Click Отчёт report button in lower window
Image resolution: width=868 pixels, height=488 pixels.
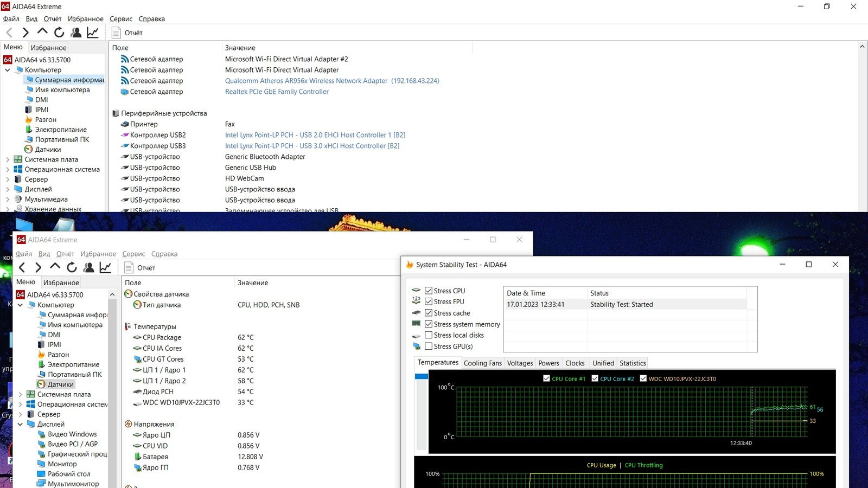(140, 267)
